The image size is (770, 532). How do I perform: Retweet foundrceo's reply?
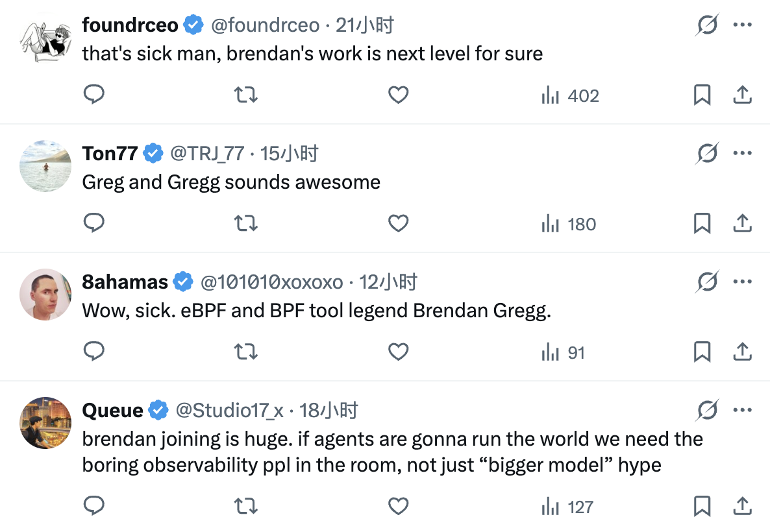click(245, 95)
